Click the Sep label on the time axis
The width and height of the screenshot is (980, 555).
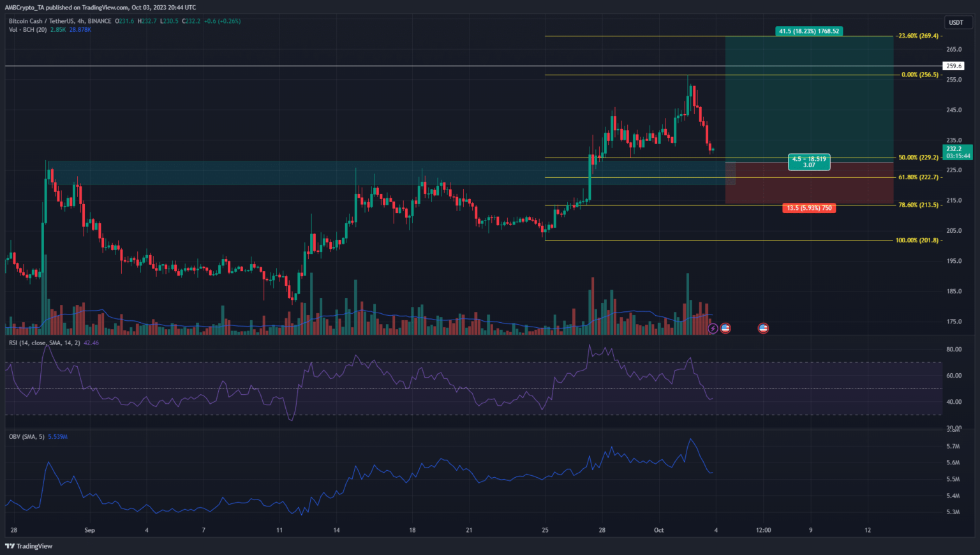[89, 530]
